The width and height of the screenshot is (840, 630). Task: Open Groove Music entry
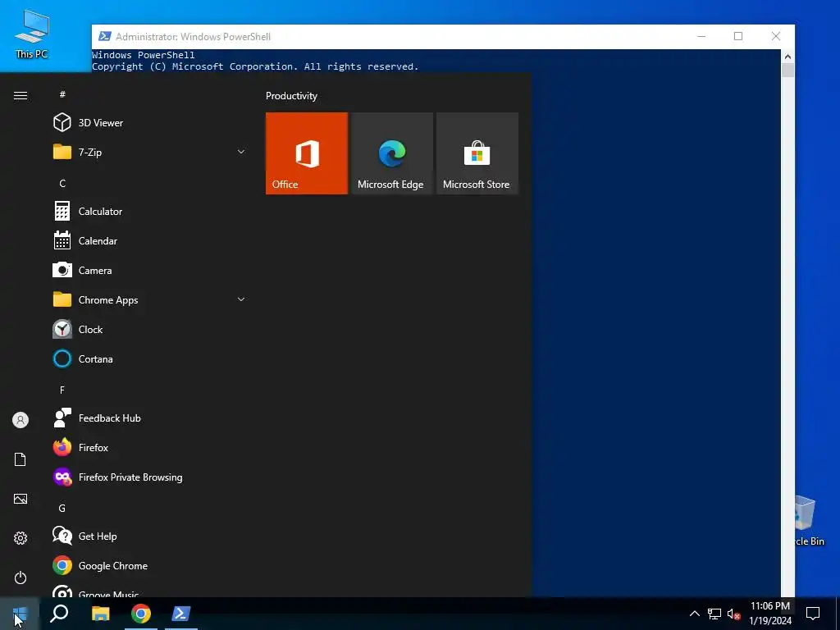click(150, 591)
